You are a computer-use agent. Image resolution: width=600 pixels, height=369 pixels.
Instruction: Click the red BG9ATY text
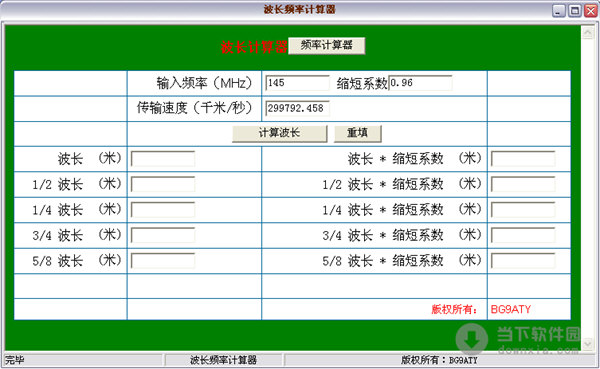511,309
